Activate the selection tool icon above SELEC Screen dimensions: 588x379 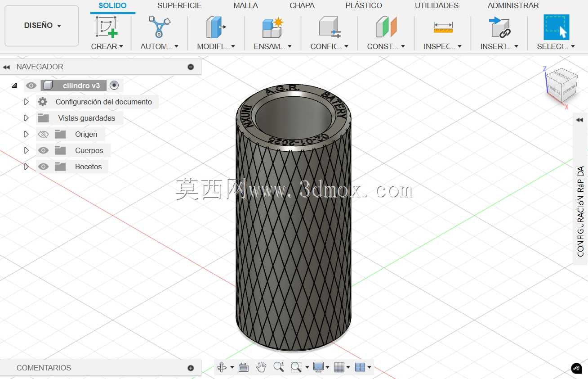[556, 27]
